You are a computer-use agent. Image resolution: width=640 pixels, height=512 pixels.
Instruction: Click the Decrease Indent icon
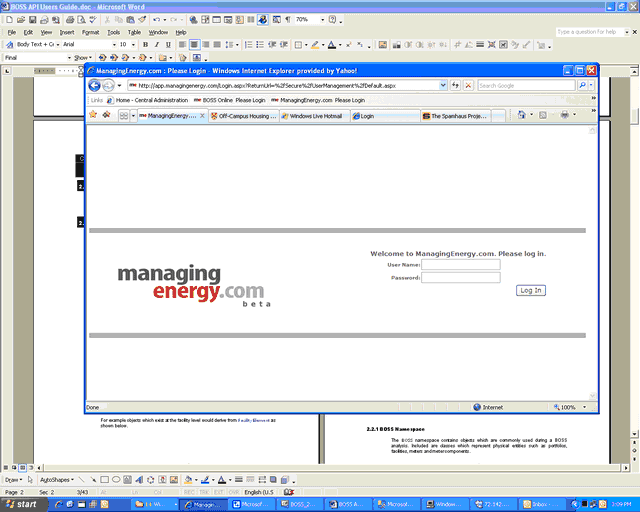[x=272, y=45]
